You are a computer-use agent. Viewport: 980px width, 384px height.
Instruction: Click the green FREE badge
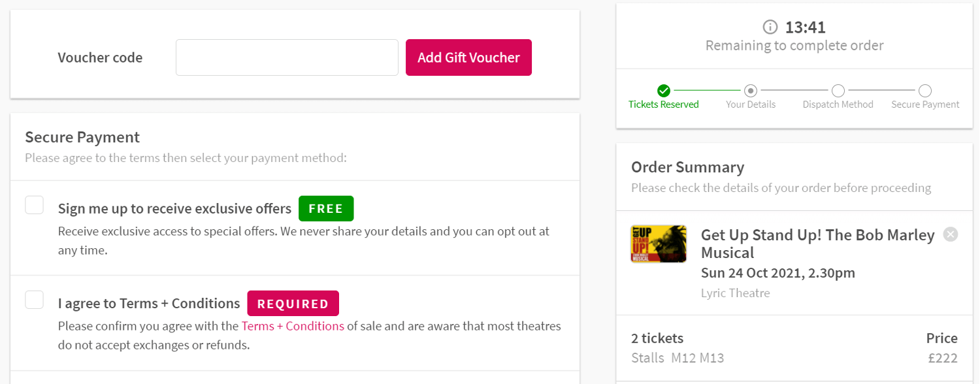point(326,208)
